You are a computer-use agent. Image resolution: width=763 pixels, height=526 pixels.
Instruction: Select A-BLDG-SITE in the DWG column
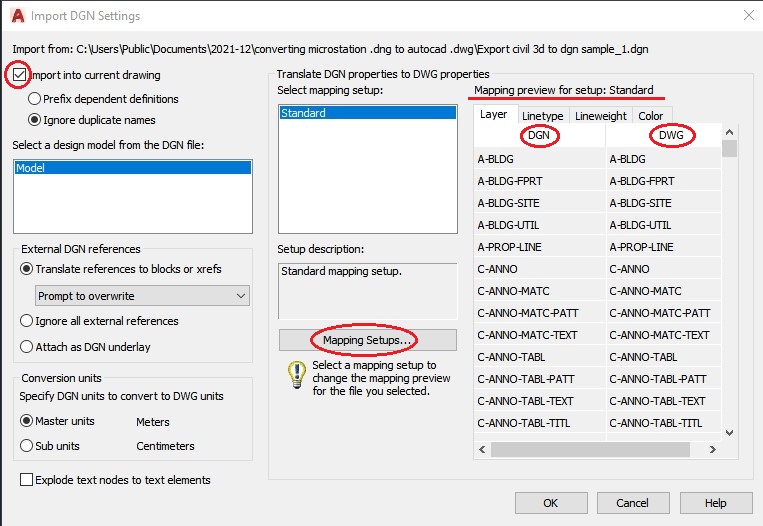(x=664, y=203)
